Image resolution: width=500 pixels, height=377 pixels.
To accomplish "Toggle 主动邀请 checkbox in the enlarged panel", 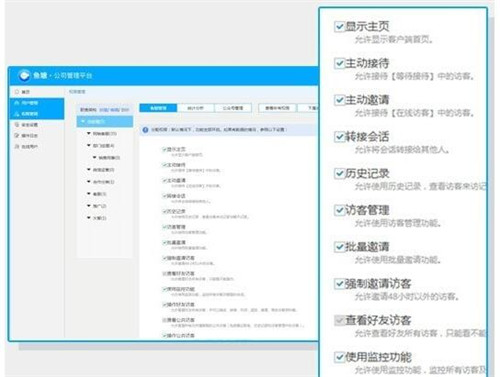I will pyautogui.click(x=339, y=100).
